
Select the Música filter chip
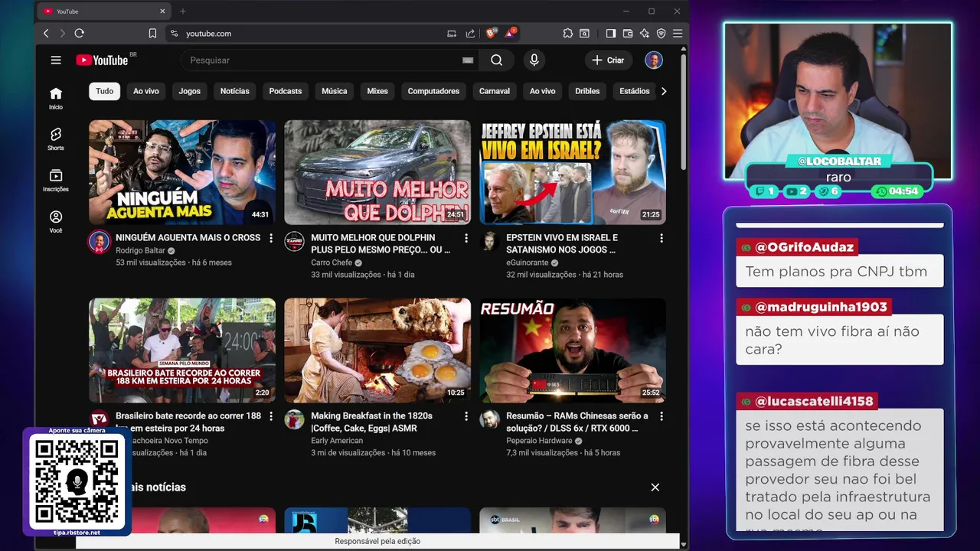click(x=334, y=91)
